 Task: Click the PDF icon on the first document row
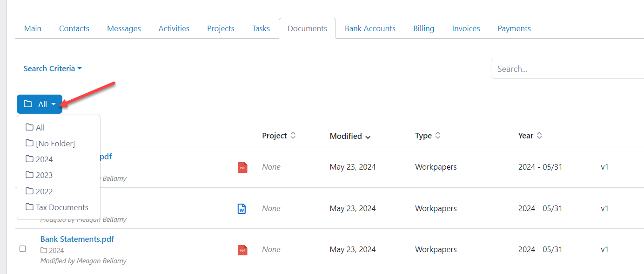pyautogui.click(x=242, y=167)
